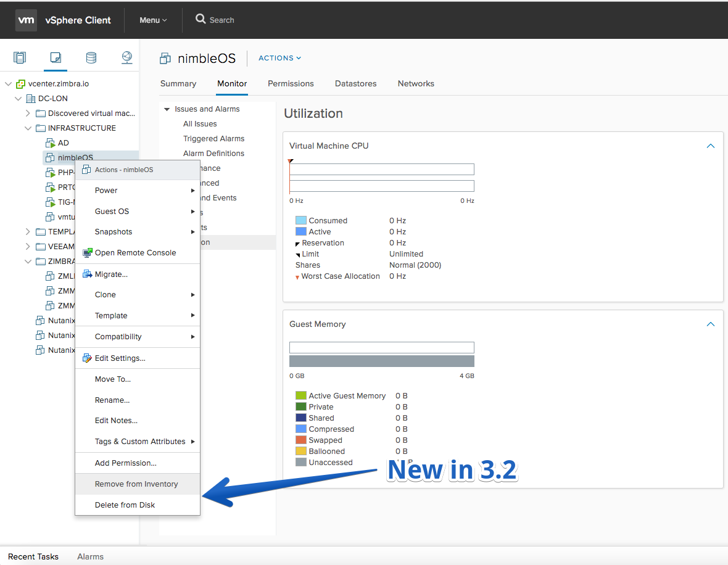Collapse the INFRASTRUCTURE folder

(x=28, y=128)
